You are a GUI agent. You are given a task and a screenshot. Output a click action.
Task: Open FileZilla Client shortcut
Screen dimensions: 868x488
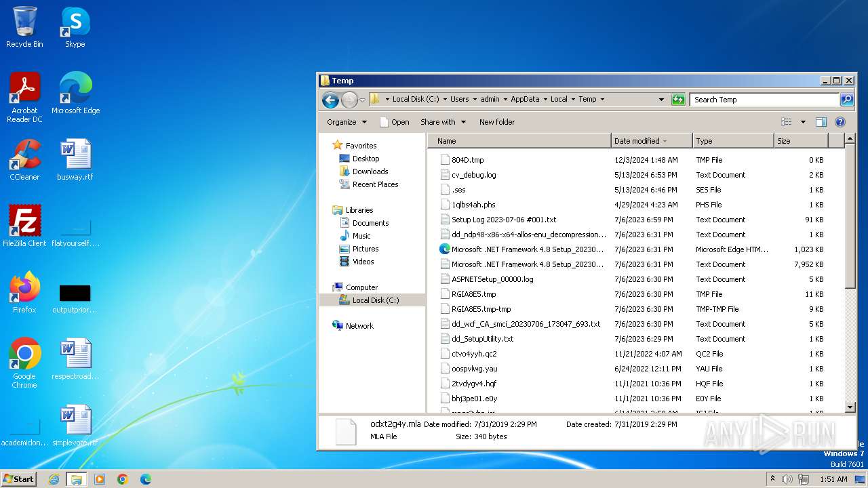point(24,226)
